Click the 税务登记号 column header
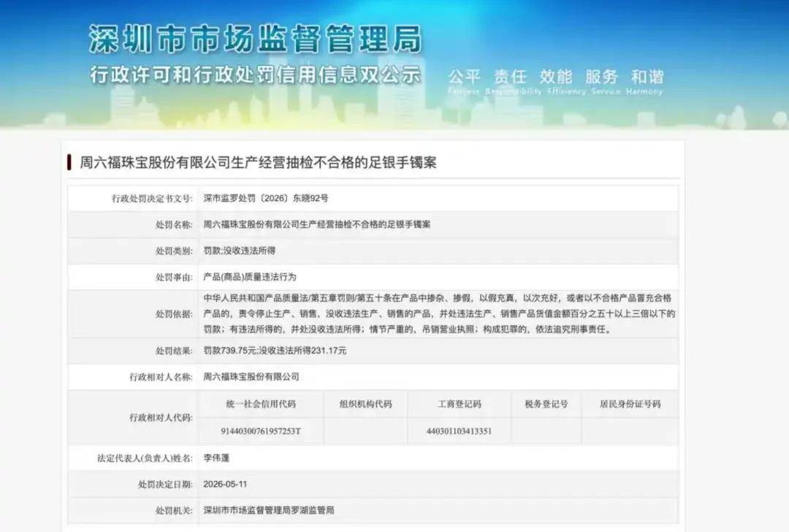This screenshot has width=789, height=532. (546, 404)
